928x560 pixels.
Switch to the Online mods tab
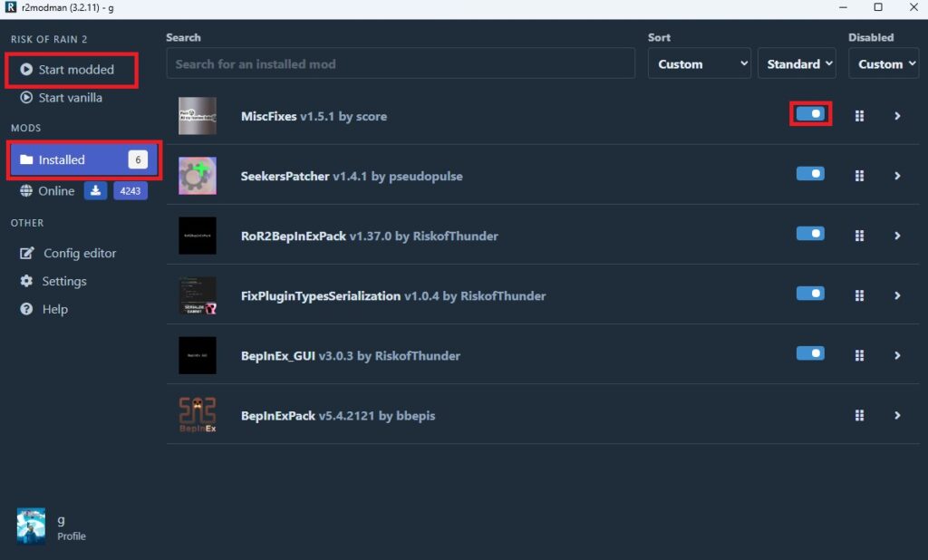click(54, 191)
